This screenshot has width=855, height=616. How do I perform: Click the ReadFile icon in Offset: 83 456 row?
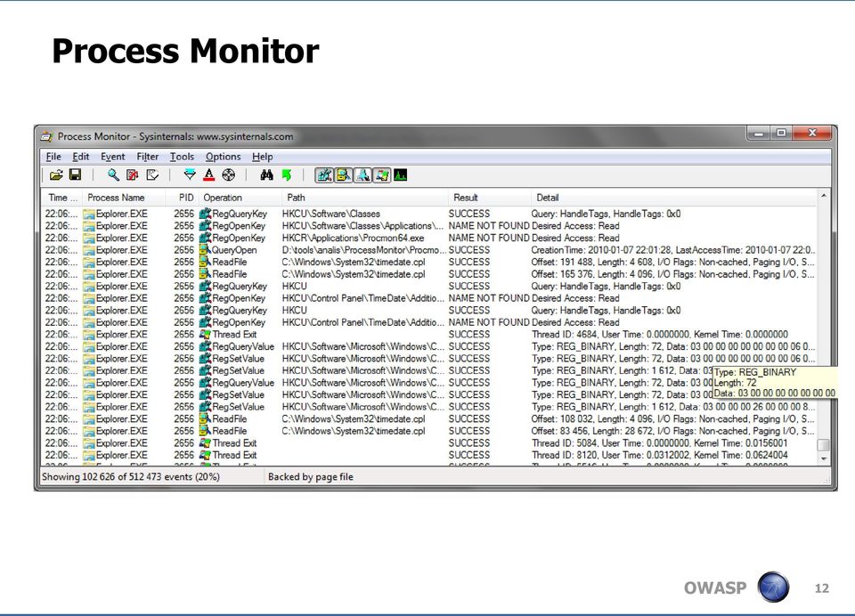tap(205, 431)
